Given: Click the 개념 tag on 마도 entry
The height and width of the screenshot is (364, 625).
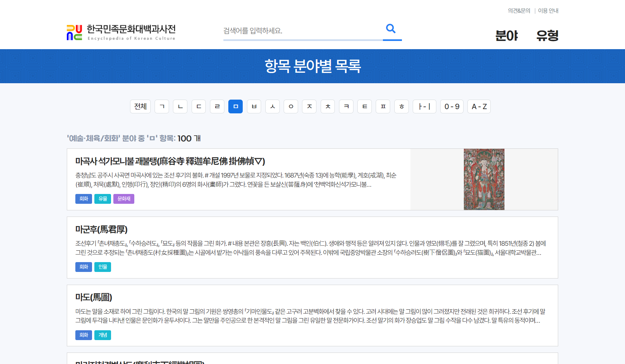Looking at the screenshot, I should coord(103,335).
